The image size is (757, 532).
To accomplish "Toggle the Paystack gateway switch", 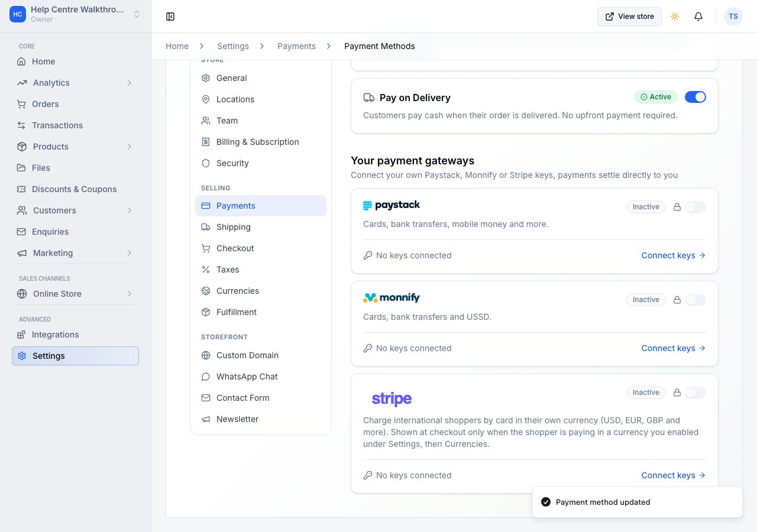I will coord(695,207).
